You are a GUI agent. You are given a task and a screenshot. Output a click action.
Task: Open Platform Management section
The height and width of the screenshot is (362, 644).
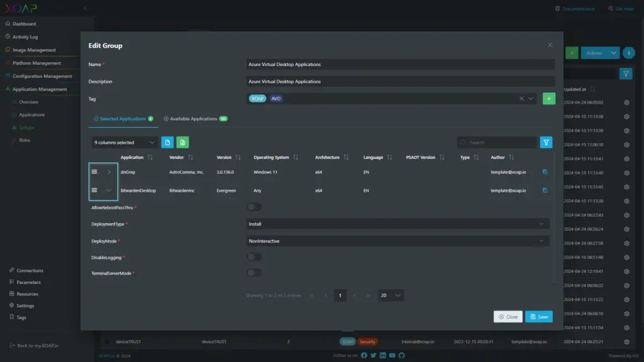[36, 63]
